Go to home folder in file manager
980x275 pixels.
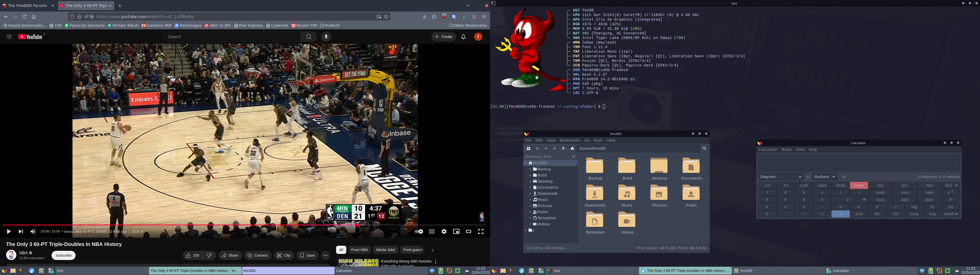572,148
